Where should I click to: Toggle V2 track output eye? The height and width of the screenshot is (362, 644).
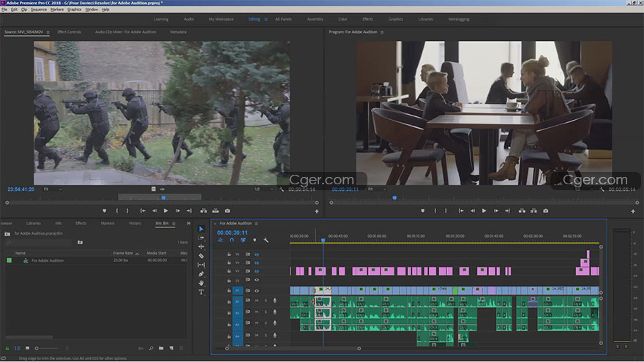(257, 280)
